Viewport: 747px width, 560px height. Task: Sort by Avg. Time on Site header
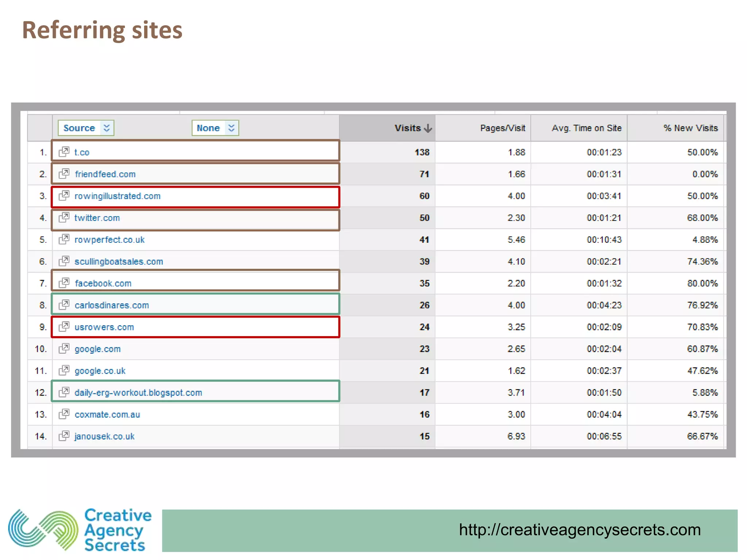[x=579, y=128]
